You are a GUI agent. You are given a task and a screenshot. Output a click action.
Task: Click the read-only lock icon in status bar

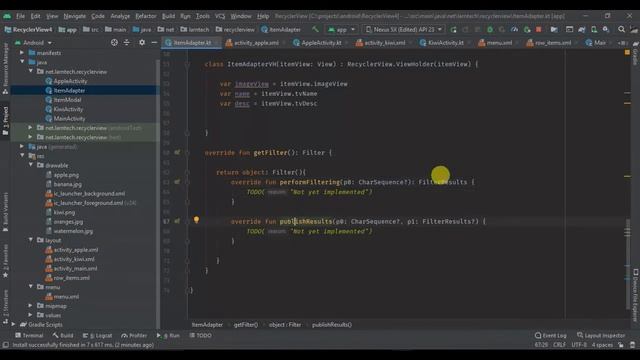(x=620, y=345)
